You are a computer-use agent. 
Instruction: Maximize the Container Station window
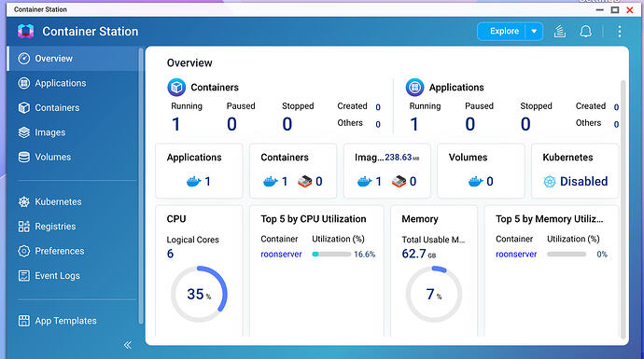pos(615,10)
